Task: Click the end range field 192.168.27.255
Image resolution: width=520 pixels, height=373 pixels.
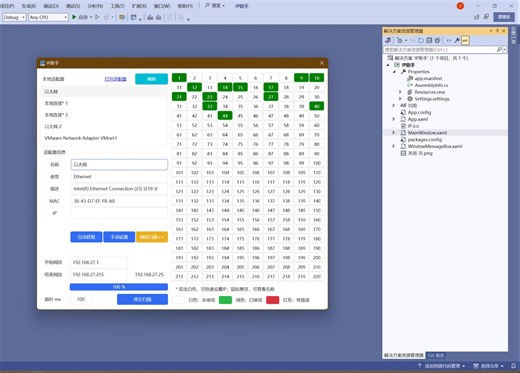Action: click(x=98, y=274)
